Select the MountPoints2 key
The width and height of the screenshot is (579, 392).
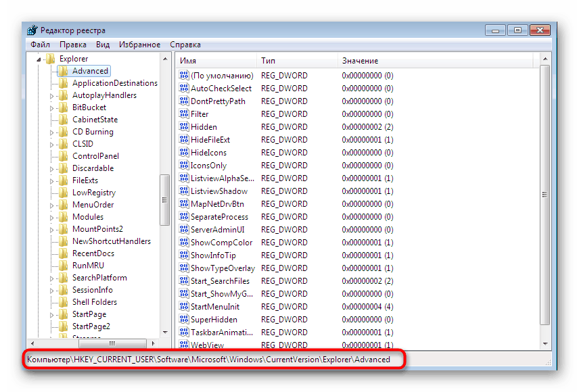click(x=97, y=229)
